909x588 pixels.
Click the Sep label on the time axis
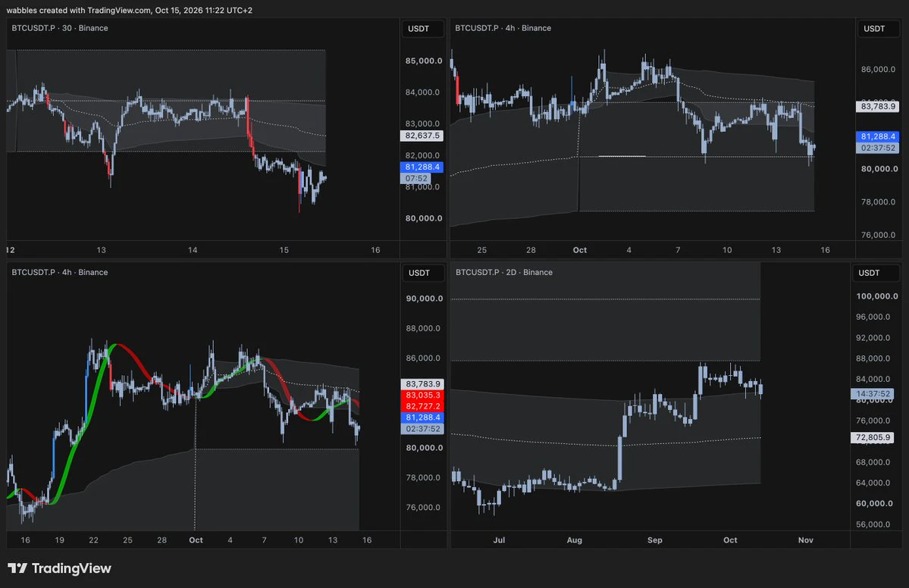pos(655,540)
